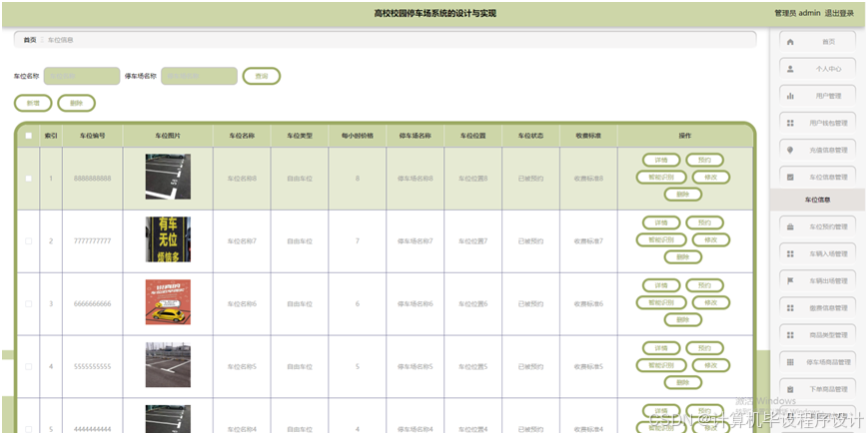868x435 pixels.
Task: Click the 车位状态 column header
Action: coord(530,136)
